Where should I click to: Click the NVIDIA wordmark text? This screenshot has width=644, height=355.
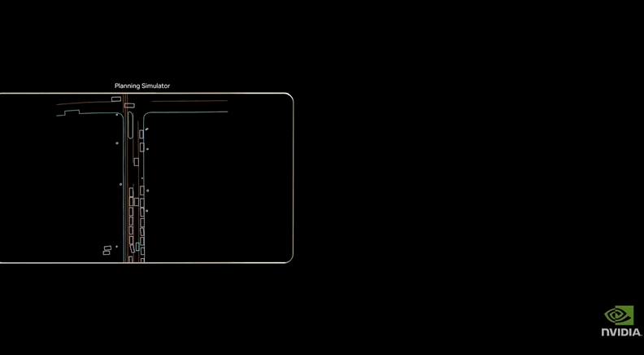pos(621,332)
